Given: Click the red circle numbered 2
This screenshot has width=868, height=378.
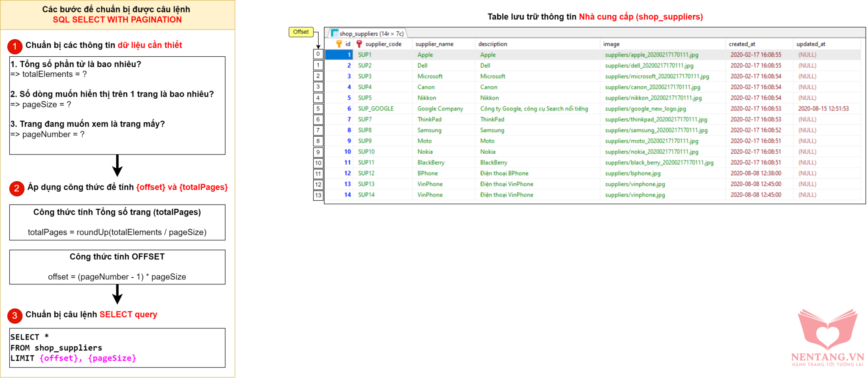Looking at the screenshot, I should 17,188.
